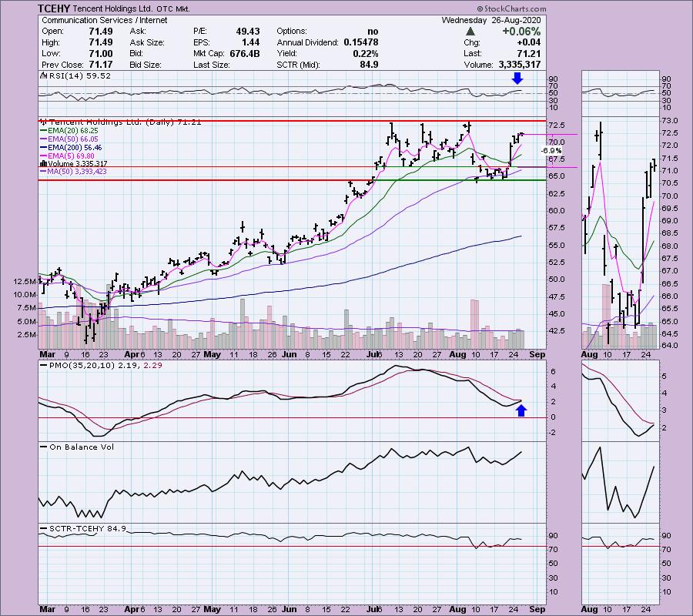The image size is (693, 616).
Task: Click the EMA(200) 56.46 legend entry
Action: [x=71, y=148]
